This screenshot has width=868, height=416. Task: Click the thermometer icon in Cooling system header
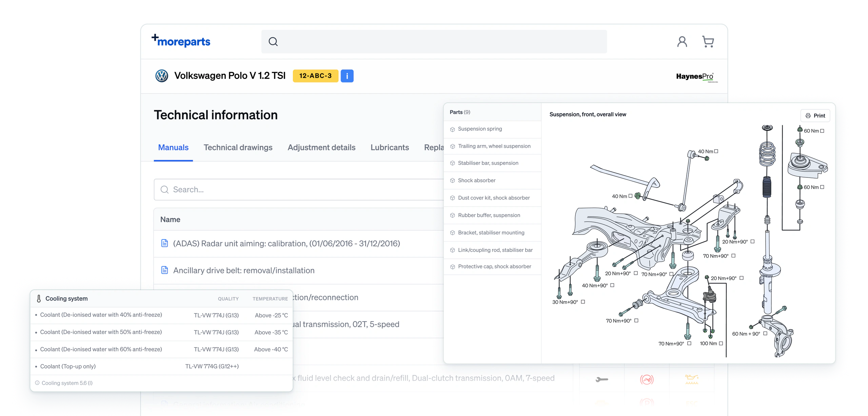(x=39, y=298)
